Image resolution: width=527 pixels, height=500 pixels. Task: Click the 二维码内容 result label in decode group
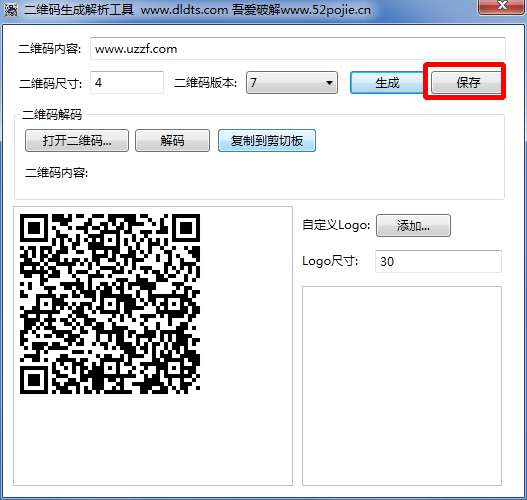(x=56, y=173)
